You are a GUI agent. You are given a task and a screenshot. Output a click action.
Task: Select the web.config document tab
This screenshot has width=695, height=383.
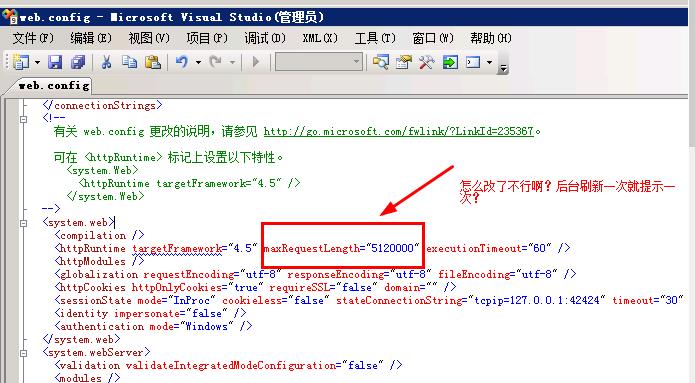click(54, 86)
